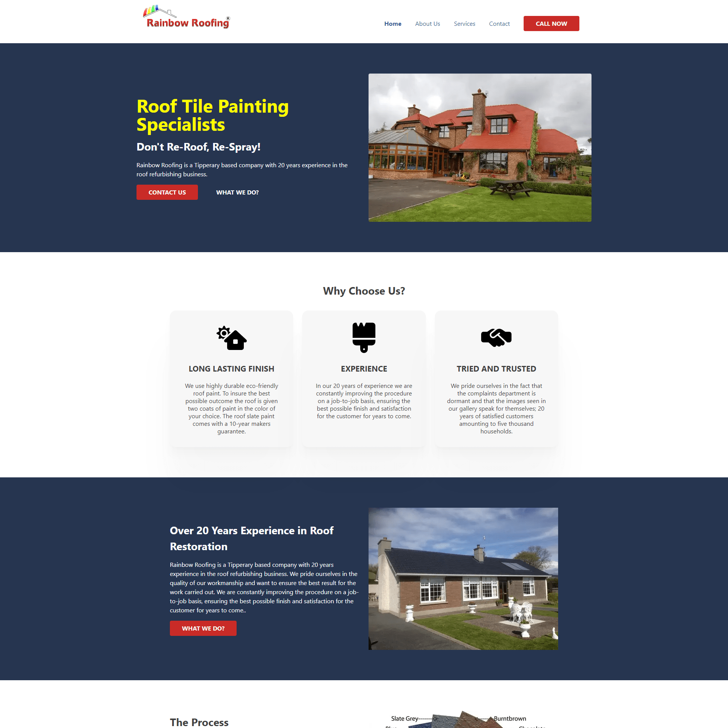Click the CONTACT US button

pyautogui.click(x=167, y=192)
